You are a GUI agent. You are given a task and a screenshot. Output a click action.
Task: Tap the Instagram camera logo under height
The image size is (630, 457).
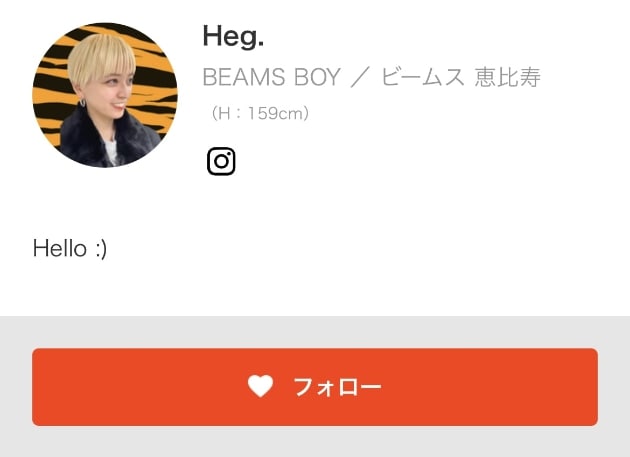pos(221,161)
